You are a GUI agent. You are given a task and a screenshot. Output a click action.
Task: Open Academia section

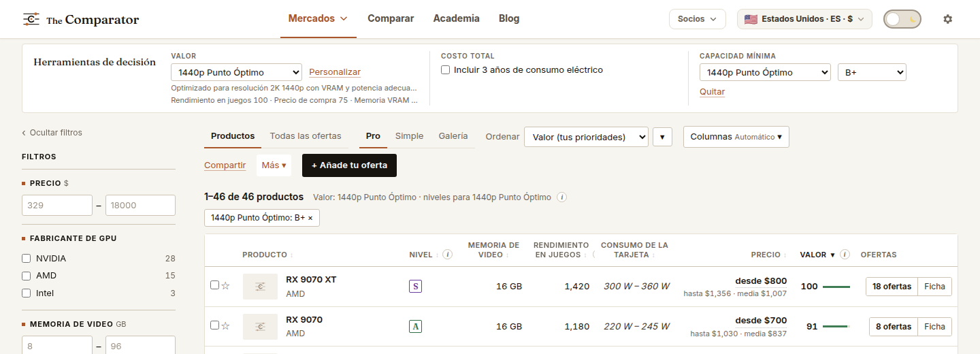(x=456, y=18)
